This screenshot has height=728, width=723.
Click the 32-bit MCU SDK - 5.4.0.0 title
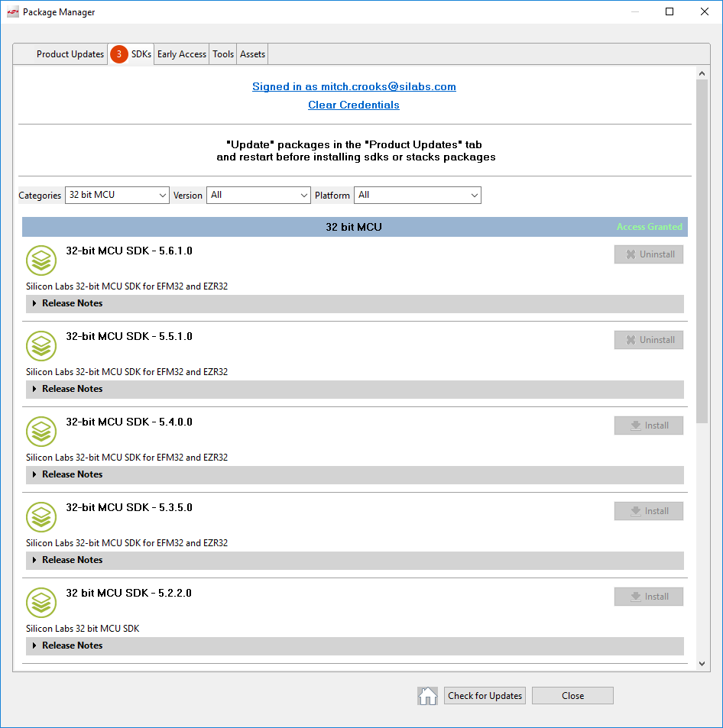click(x=128, y=422)
